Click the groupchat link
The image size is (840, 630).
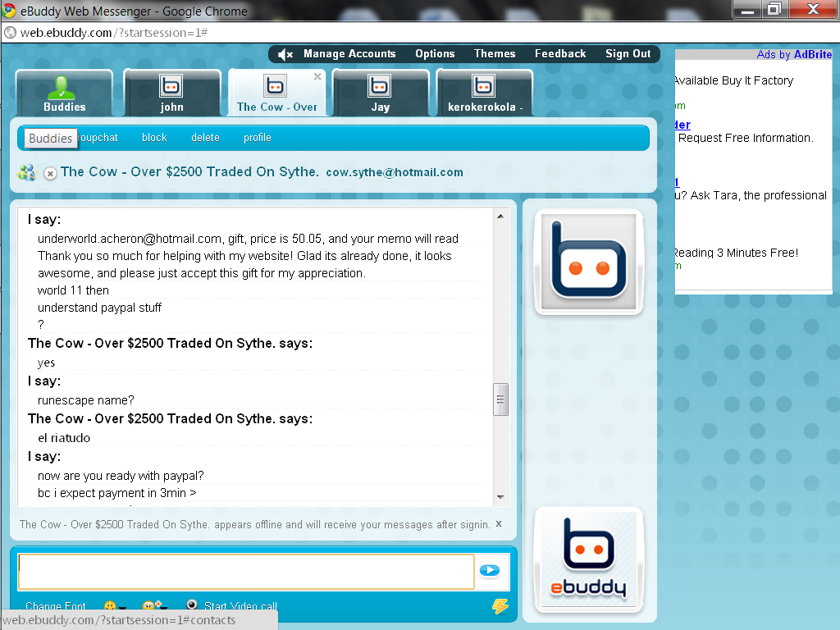click(x=98, y=138)
